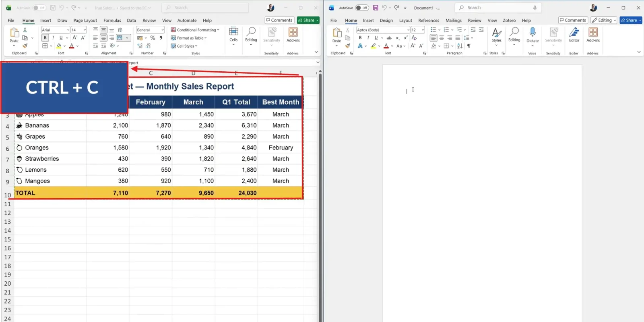Click Sort icon in Word Paragraph group

[460, 46]
